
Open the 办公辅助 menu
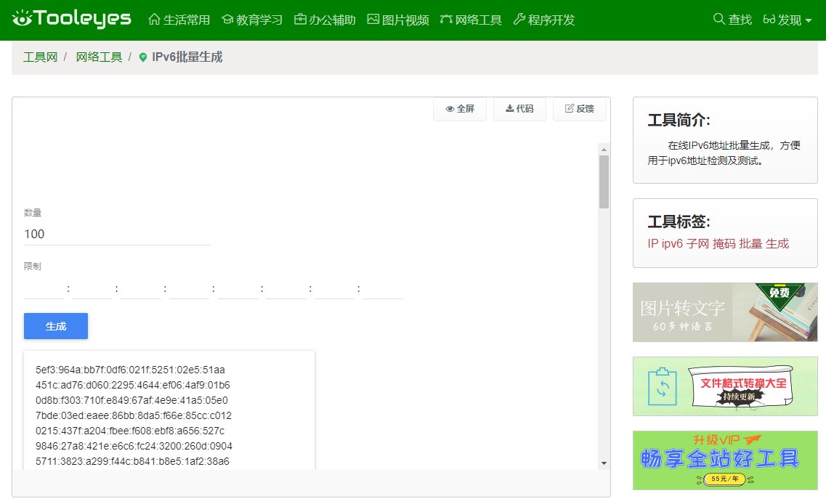(325, 20)
